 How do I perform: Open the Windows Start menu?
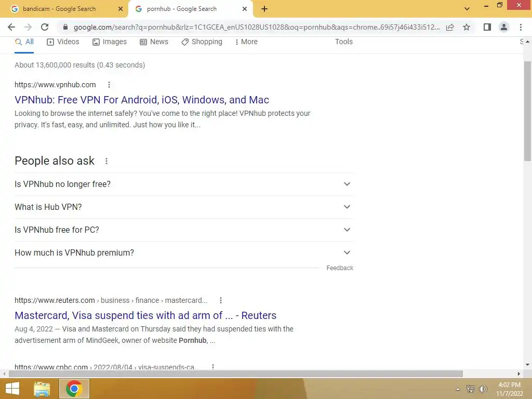pyautogui.click(x=12, y=389)
